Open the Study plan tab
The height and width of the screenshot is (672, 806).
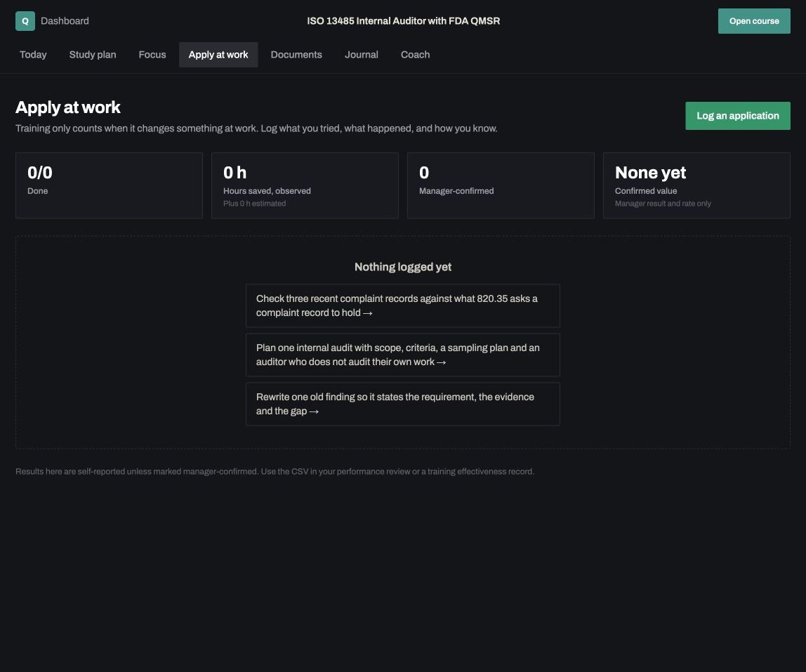pyautogui.click(x=93, y=55)
